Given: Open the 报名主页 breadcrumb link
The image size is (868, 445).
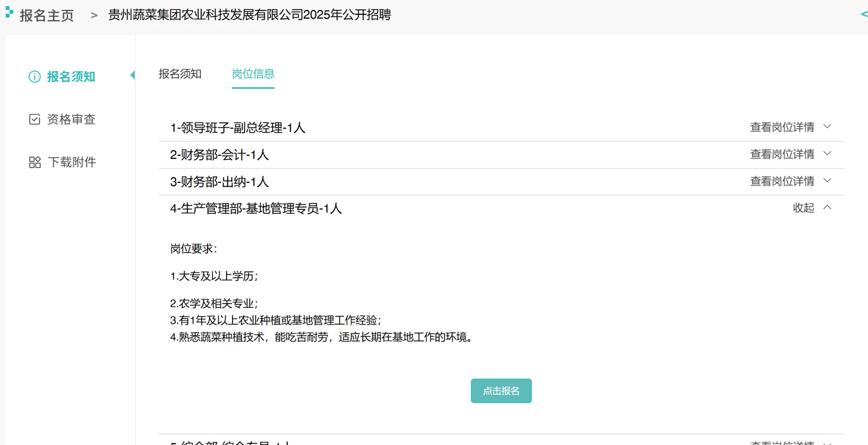Looking at the screenshot, I should pyautogui.click(x=47, y=15).
